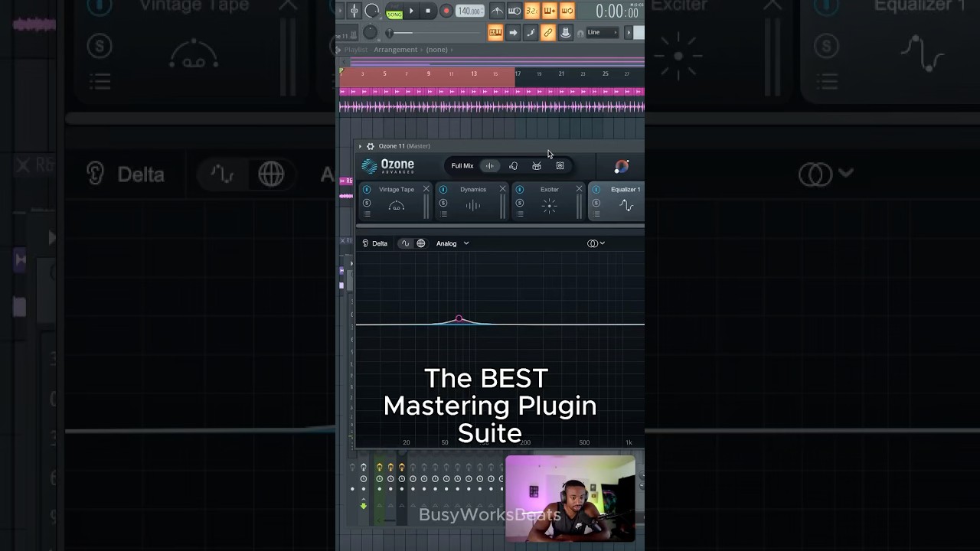980x551 pixels.
Task: Open the Master Assistant colorful orb
Action: (x=622, y=166)
